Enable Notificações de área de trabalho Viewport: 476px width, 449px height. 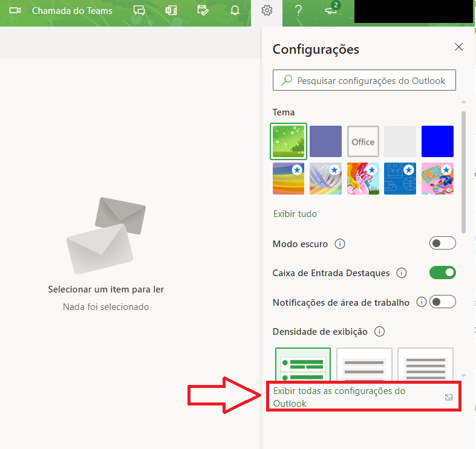point(442,302)
